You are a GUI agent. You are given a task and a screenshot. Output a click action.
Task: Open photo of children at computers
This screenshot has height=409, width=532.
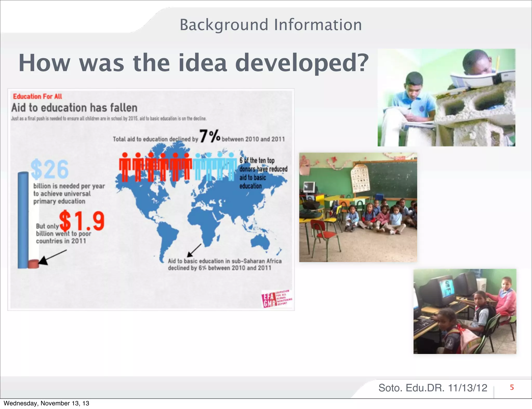pos(465,311)
